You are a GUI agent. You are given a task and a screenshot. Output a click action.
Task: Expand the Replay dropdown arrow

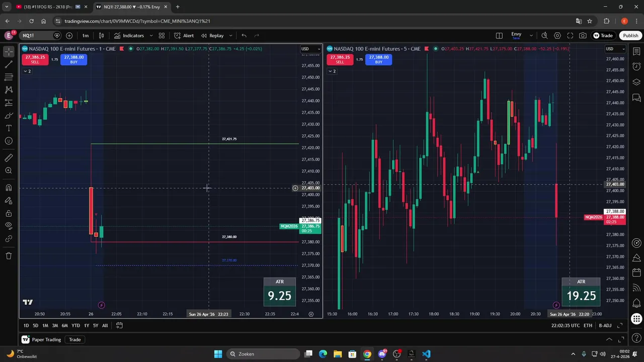coord(230,36)
